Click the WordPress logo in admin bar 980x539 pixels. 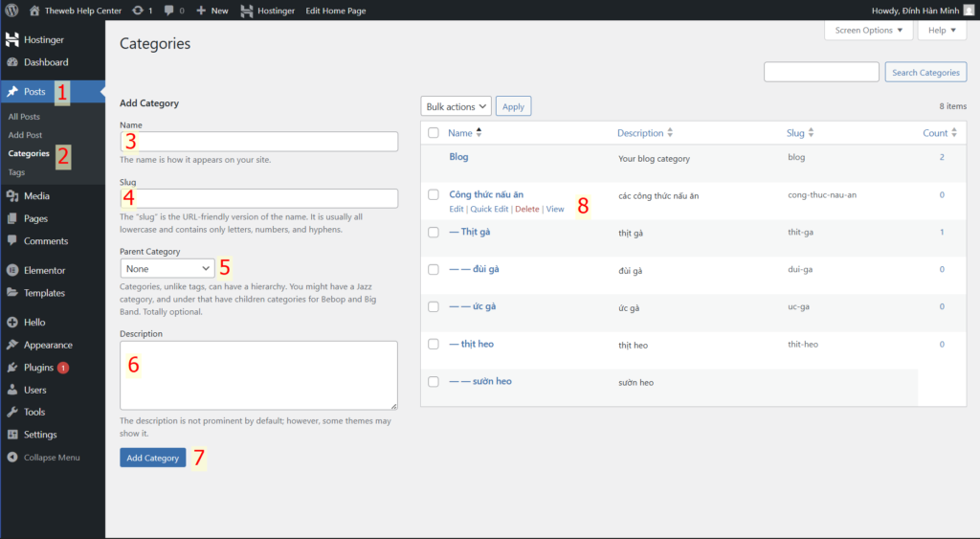(x=11, y=11)
